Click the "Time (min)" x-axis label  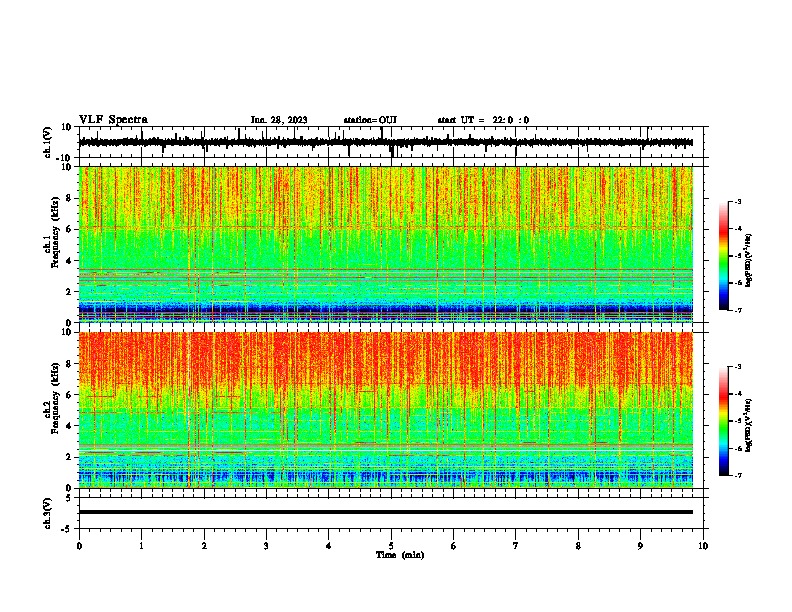pyautogui.click(x=400, y=555)
